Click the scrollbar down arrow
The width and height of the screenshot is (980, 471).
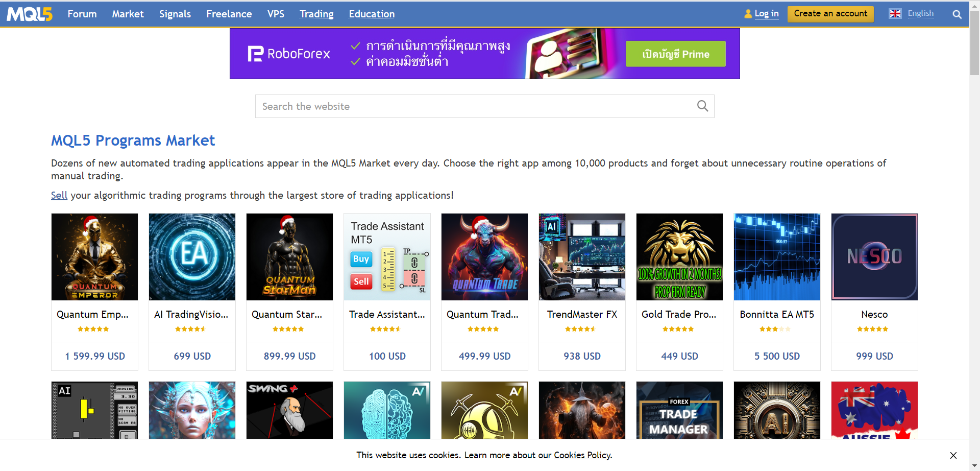coord(975,466)
